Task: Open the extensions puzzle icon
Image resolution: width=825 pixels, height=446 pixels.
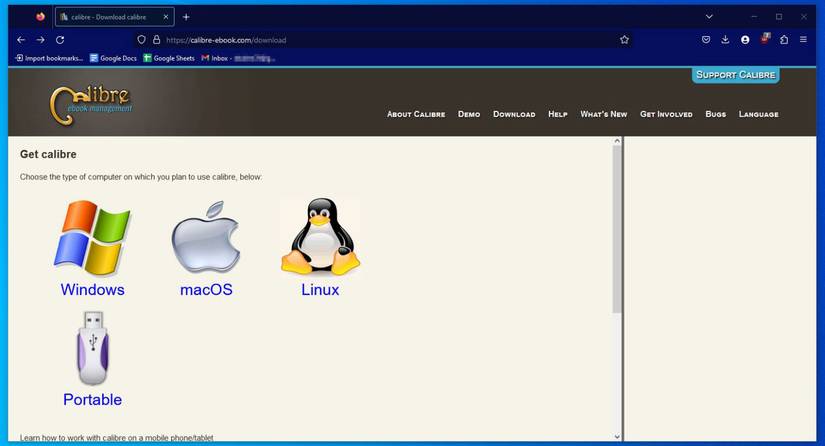Action: [x=784, y=39]
